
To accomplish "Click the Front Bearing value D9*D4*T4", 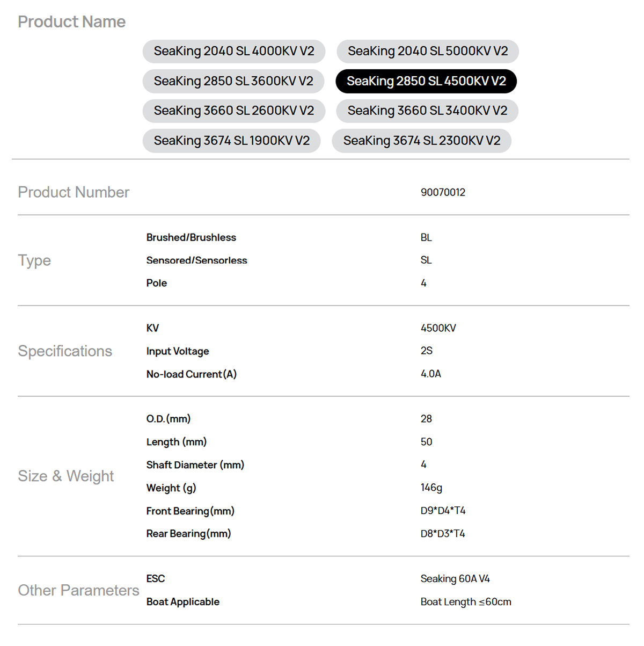I will click(443, 511).
